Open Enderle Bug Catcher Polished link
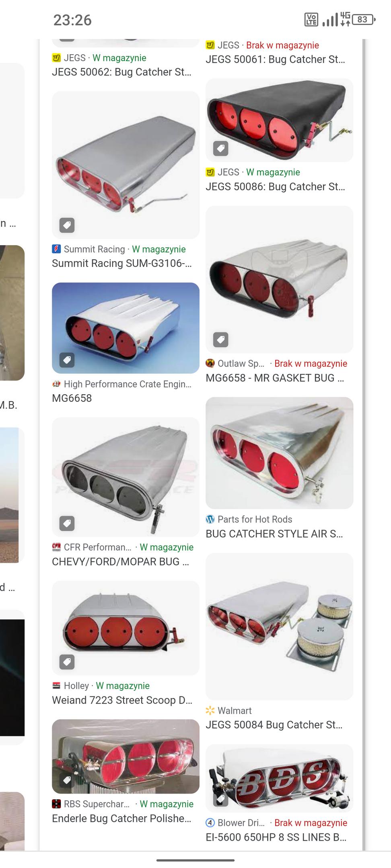Image resolution: width=391 pixels, height=868 pixels. (121, 818)
